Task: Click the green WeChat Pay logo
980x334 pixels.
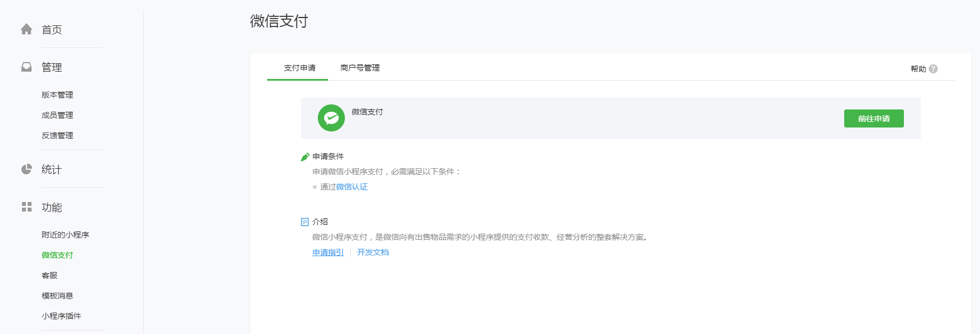Action: [x=331, y=118]
